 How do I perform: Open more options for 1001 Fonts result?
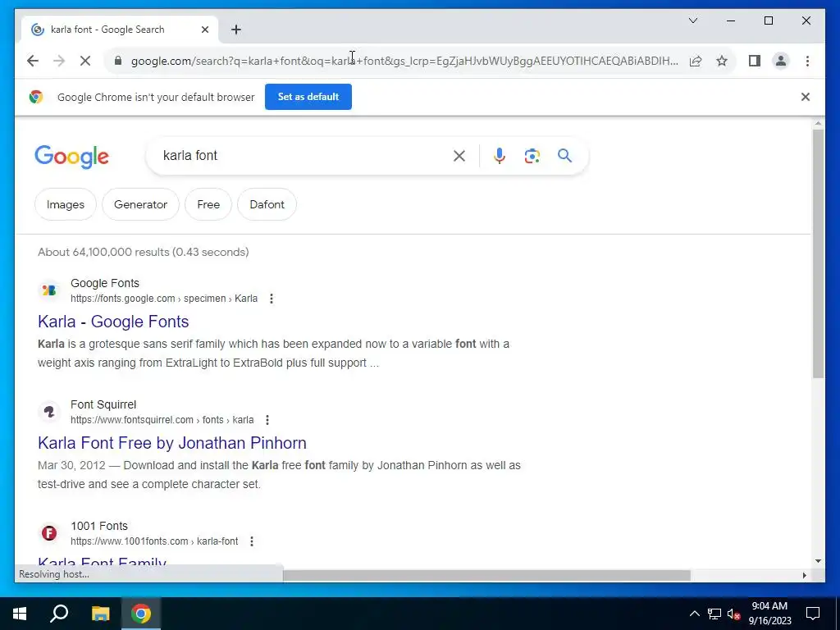coord(252,541)
